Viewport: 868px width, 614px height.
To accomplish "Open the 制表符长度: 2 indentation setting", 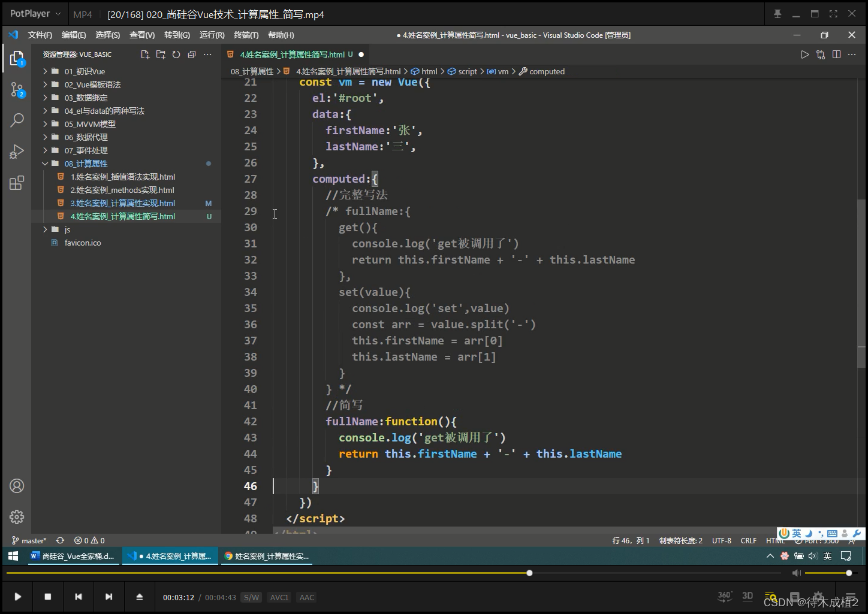I will click(x=681, y=540).
